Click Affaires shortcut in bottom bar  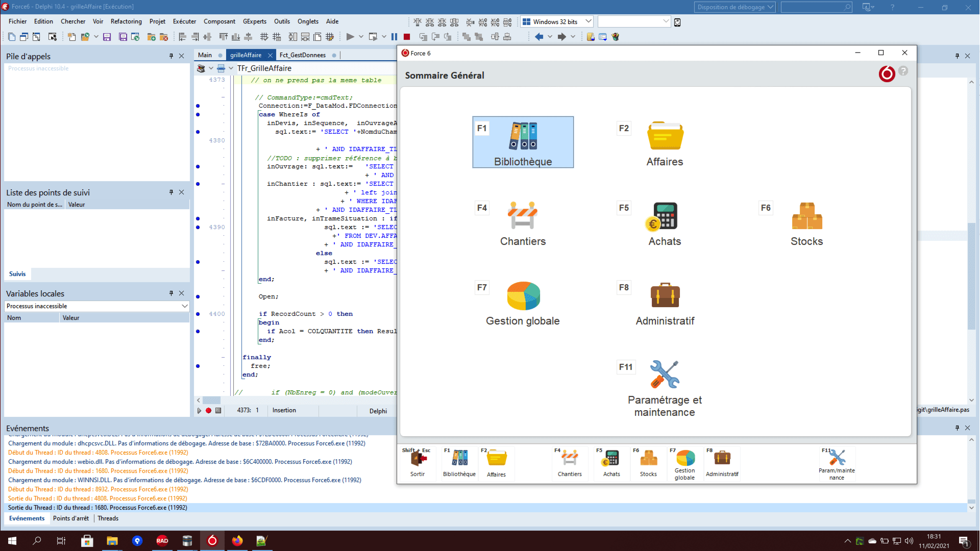496,463
